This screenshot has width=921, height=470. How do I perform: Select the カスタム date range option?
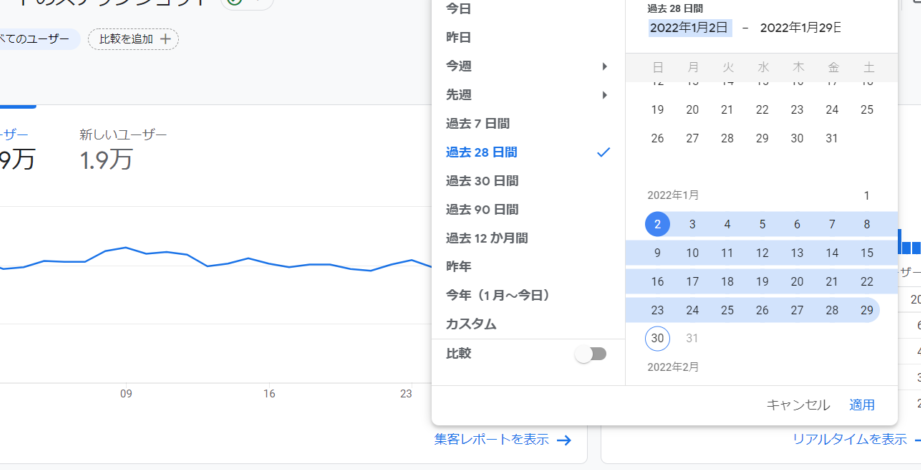(471, 325)
